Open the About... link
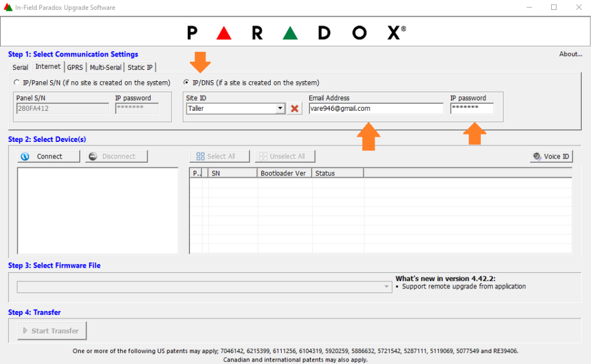The width and height of the screenshot is (591, 364). click(570, 54)
